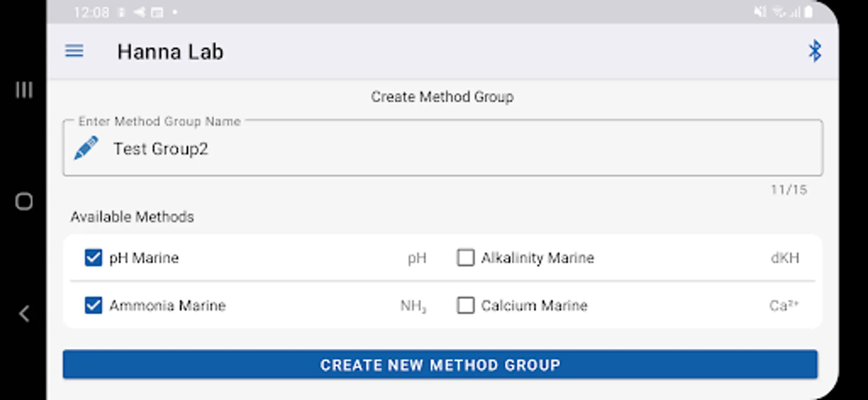The width and height of the screenshot is (868, 400).
Task: Uncheck the pH Marine checkbox
Action: (93, 258)
